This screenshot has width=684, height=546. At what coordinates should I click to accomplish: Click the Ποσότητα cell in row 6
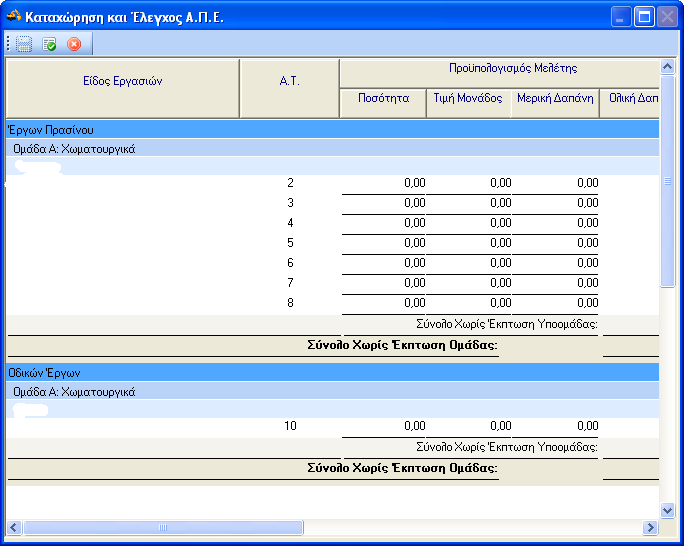point(384,263)
